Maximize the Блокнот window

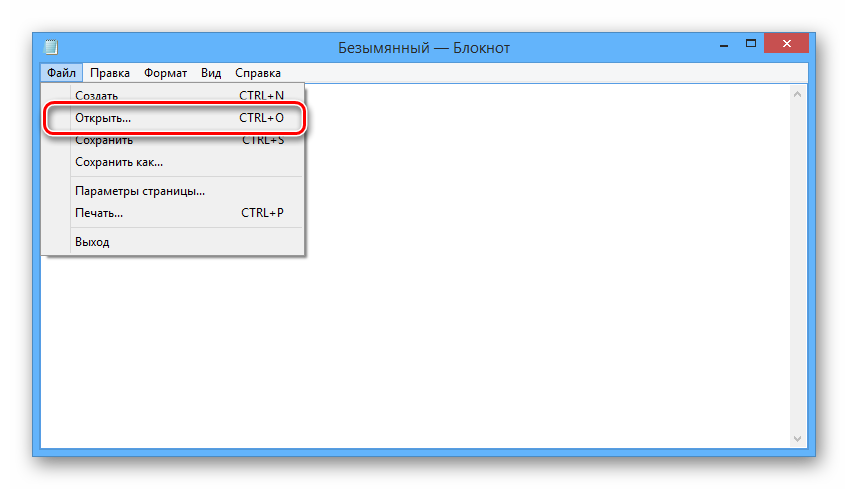[x=751, y=44]
